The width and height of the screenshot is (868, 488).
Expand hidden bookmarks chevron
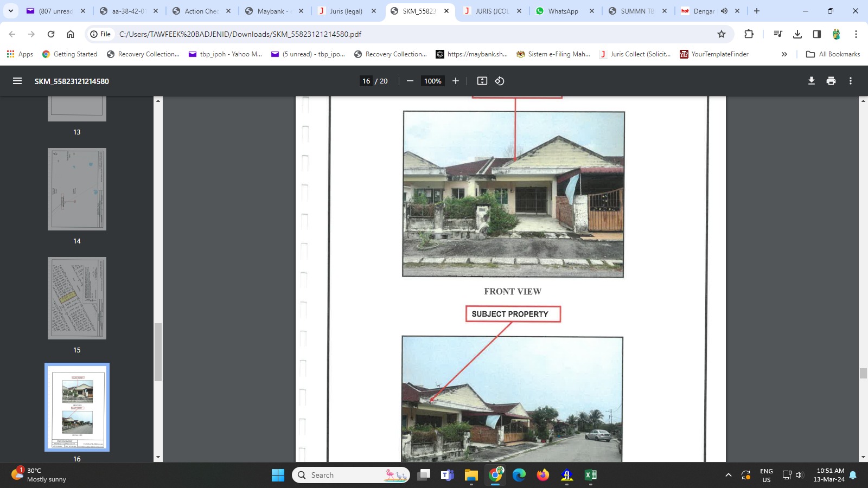tap(784, 54)
